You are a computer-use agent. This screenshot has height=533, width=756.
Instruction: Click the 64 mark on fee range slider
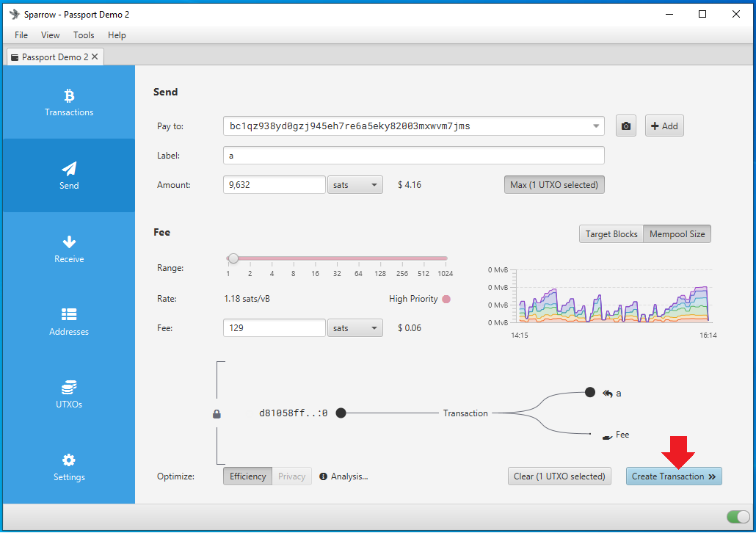[358, 274]
